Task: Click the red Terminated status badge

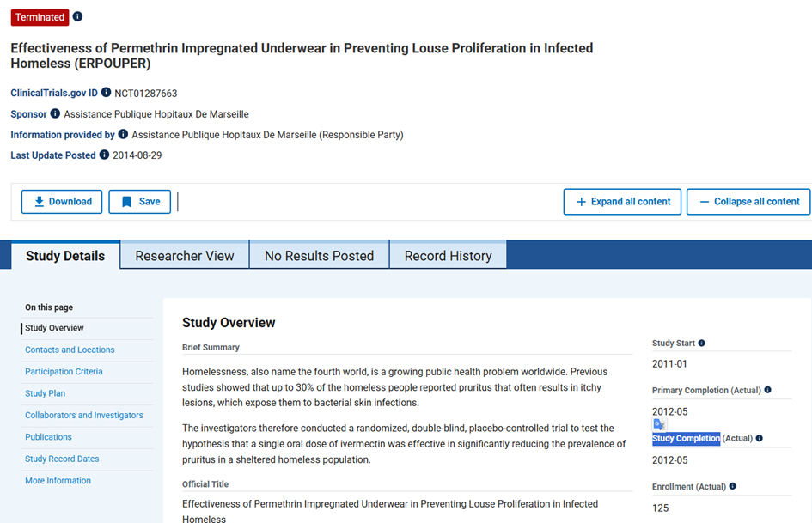Action: pyautogui.click(x=40, y=17)
